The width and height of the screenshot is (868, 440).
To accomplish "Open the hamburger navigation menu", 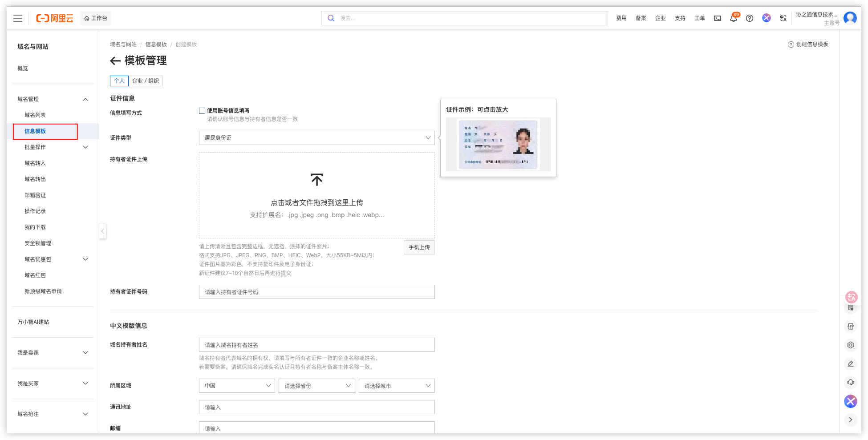I will (18, 18).
